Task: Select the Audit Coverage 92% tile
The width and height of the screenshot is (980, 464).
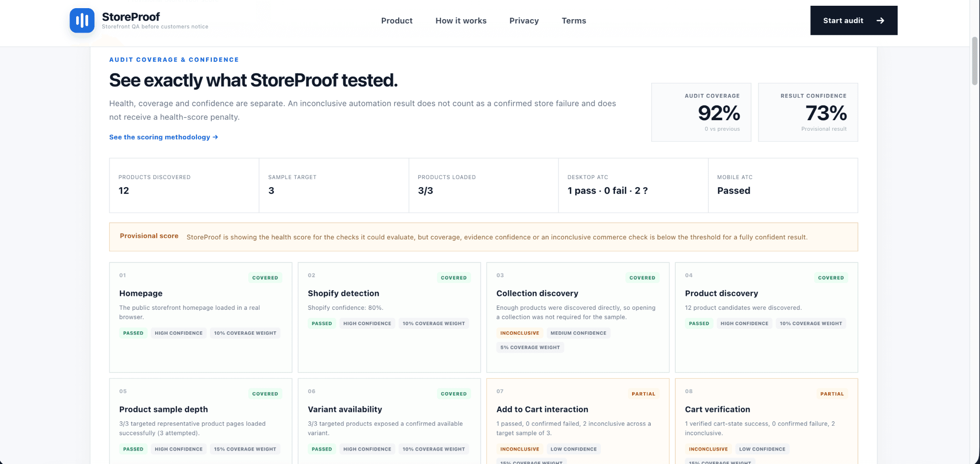Action: 701,112
